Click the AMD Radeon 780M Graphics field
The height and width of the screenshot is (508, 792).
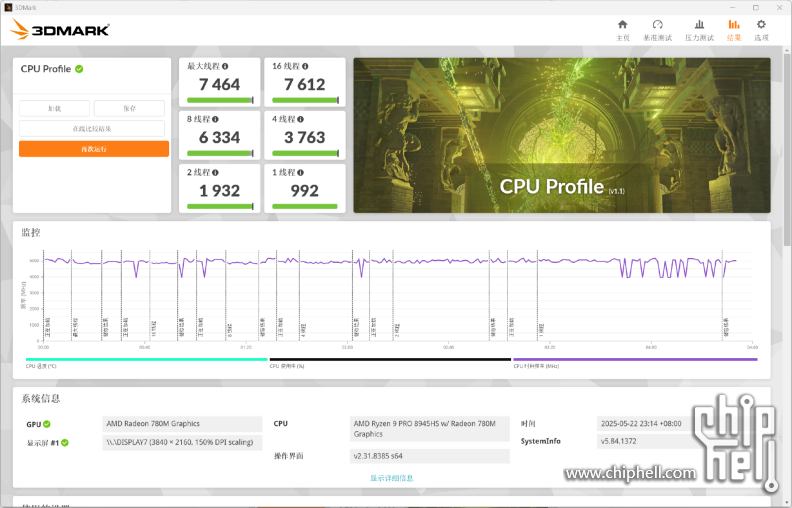coord(182,424)
